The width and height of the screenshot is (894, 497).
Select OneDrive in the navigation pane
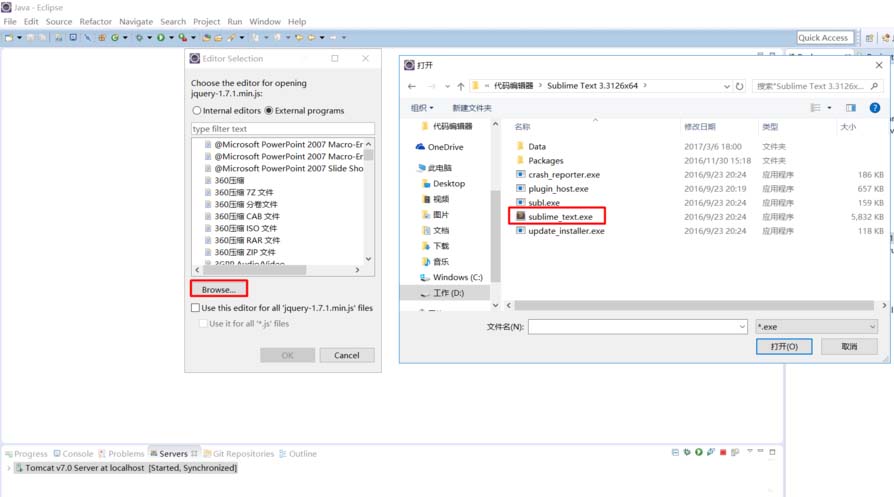tap(439, 147)
